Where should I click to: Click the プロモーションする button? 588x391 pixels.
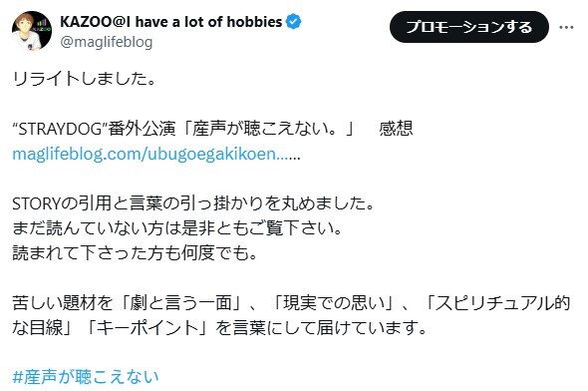click(x=469, y=27)
